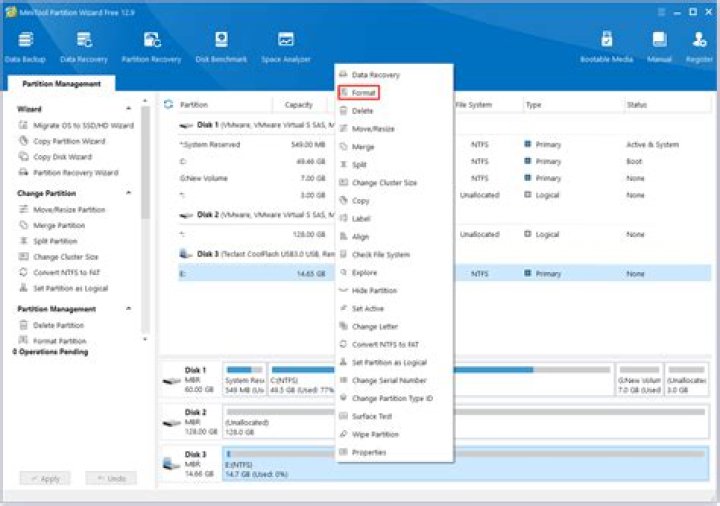720x506 pixels.
Task: Select Properties in the context menu
Action: point(368,452)
